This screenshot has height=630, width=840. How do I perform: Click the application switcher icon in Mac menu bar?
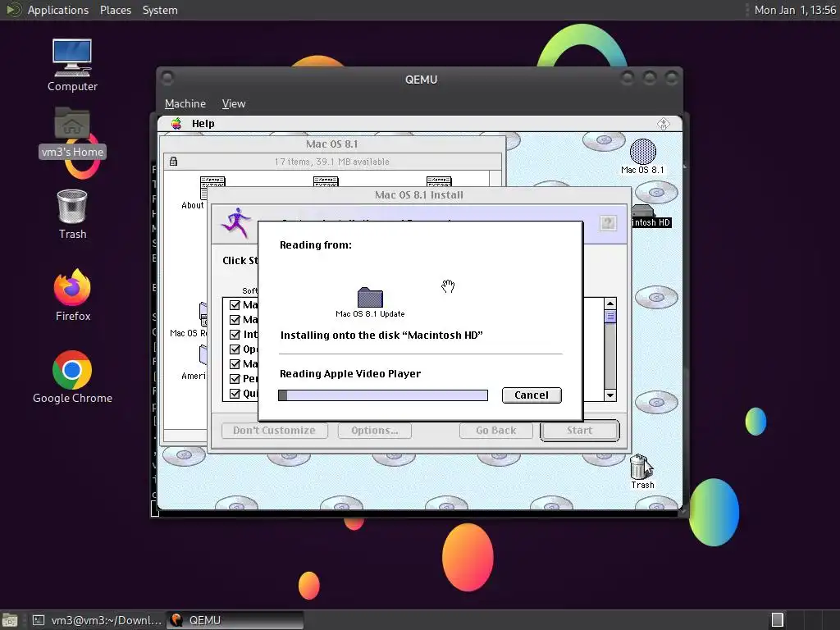click(663, 124)
